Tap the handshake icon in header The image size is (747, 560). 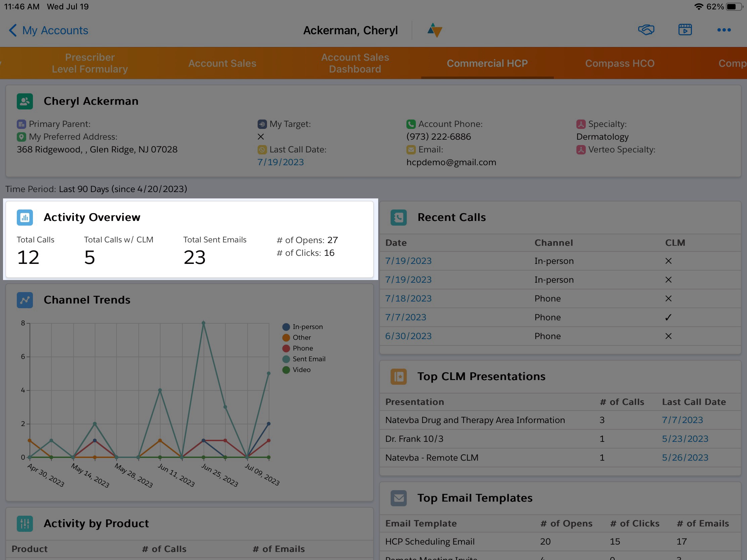tap(646, 30)
